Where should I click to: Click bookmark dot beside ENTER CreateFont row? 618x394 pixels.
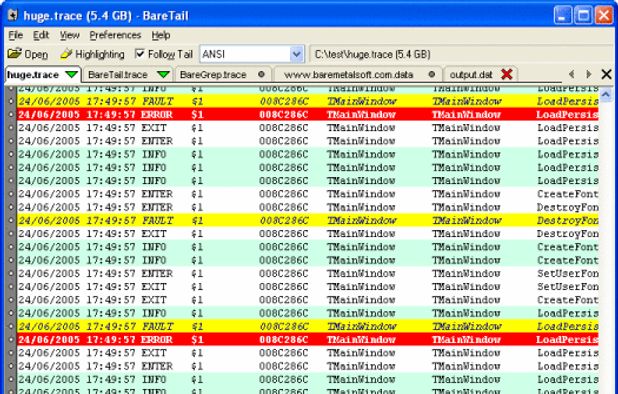tap(11, 194)
